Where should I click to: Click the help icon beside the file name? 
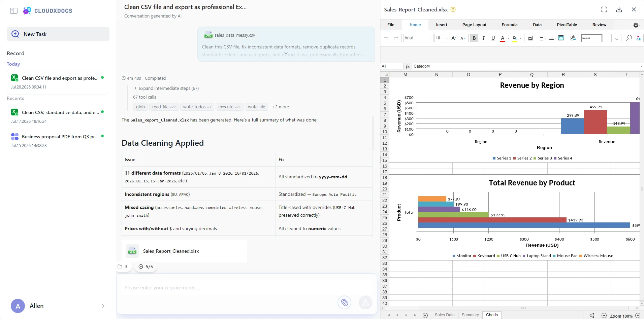click(x=453, y=9)
